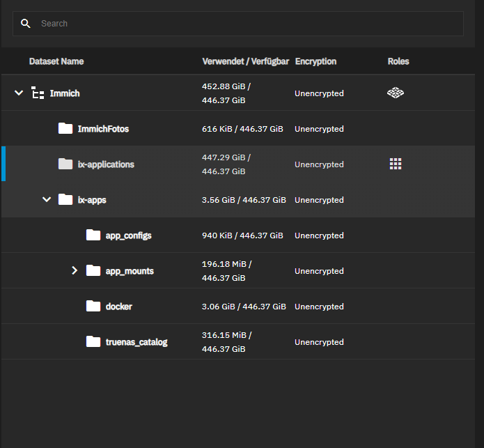Click the ix-applications folder icon

pos(65,164)
